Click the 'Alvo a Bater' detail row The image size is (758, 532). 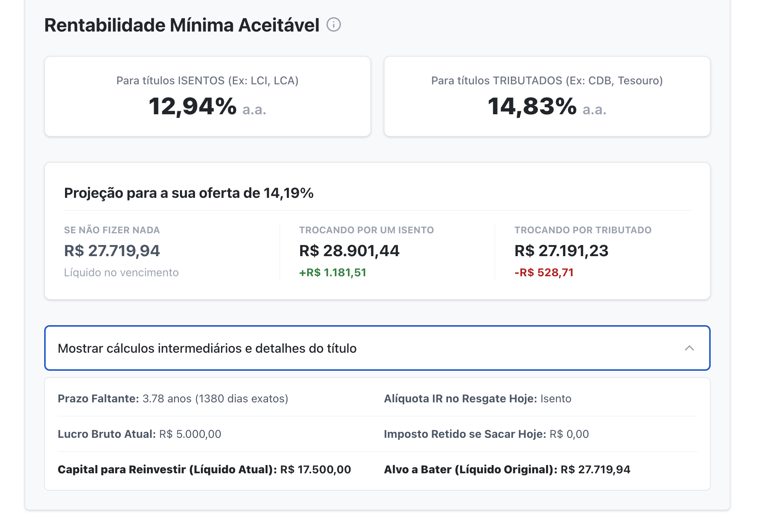point(507,469)
